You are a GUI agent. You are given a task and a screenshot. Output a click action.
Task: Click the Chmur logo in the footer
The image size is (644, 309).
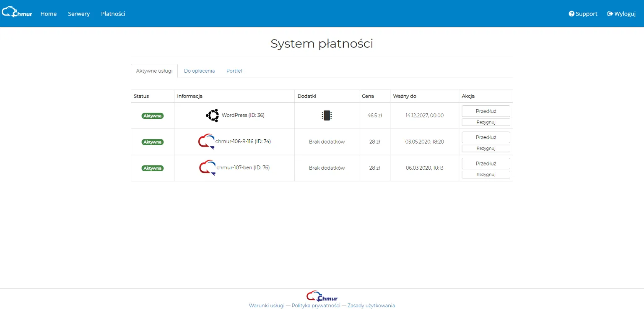point(322,296)
